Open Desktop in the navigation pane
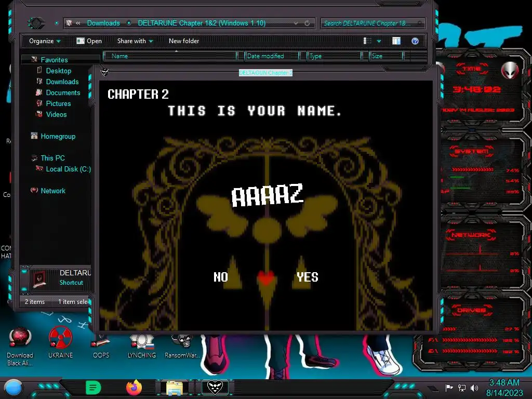The image size is (532, 399). (x=59, y=71)
